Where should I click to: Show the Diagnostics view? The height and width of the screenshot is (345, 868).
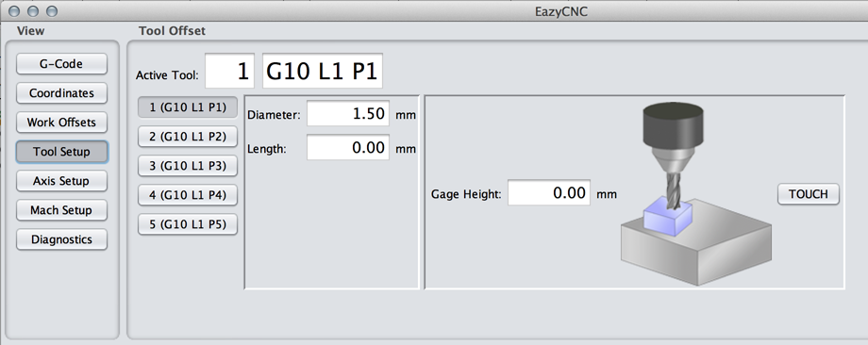click(61, 239)
